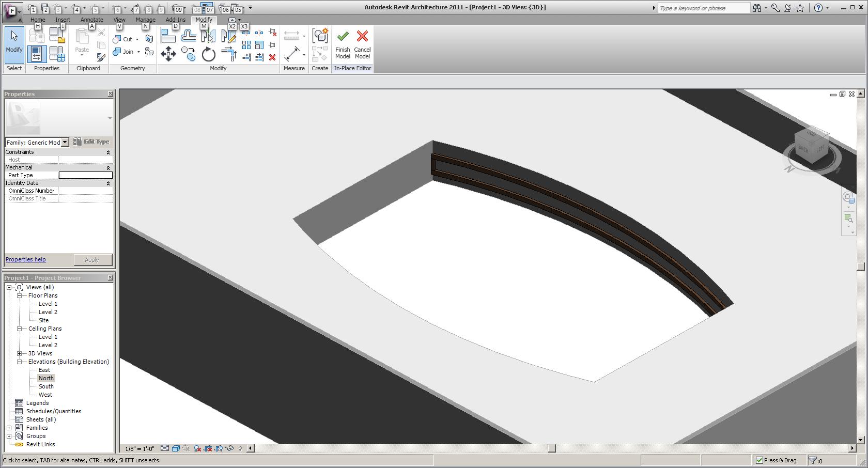Collapse the Floor Plans tree node
The image size is (868, 468).
tap(20, 295)
